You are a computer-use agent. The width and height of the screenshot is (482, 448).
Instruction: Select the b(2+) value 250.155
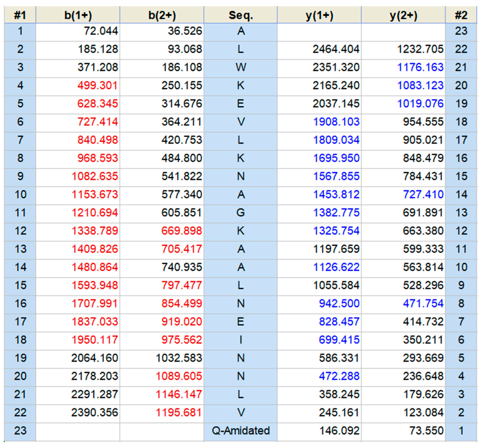pyautogui.click(x=182, y=85)
